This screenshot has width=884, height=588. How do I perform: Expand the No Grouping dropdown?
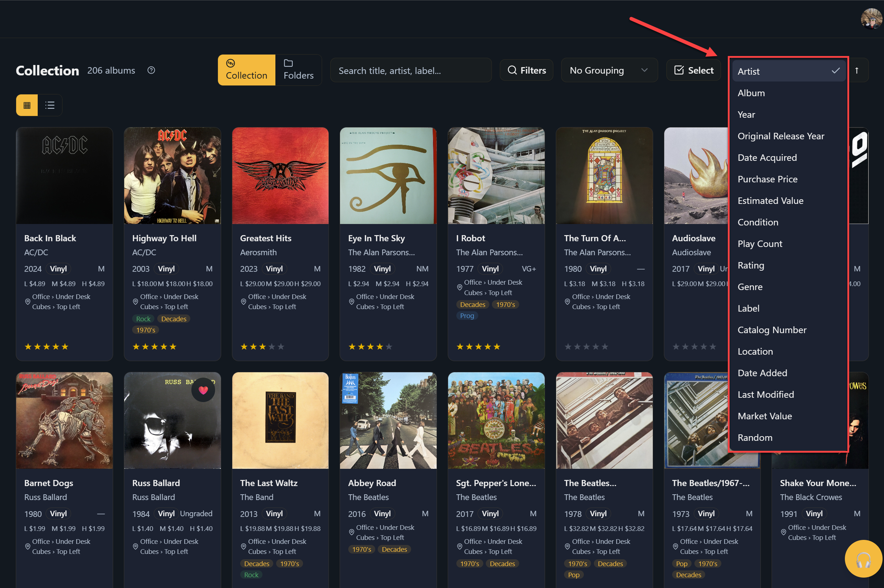coord(609,70)
